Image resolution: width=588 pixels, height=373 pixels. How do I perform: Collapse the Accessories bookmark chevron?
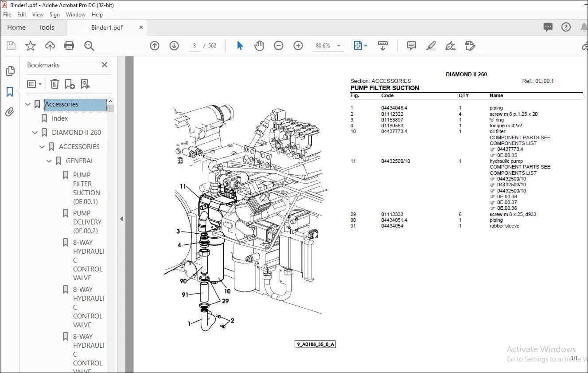click(28, 104)
